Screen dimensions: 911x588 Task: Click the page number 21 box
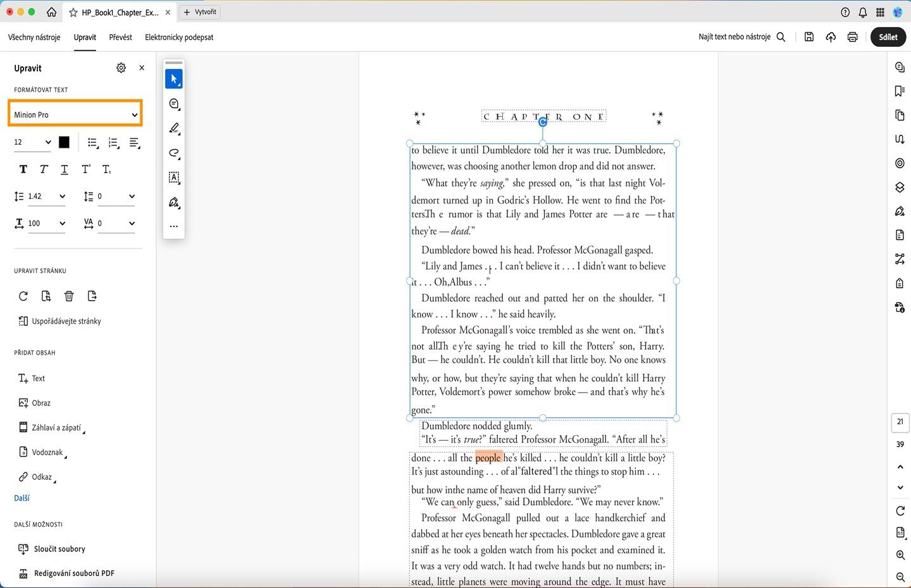[x=900, y=422]
